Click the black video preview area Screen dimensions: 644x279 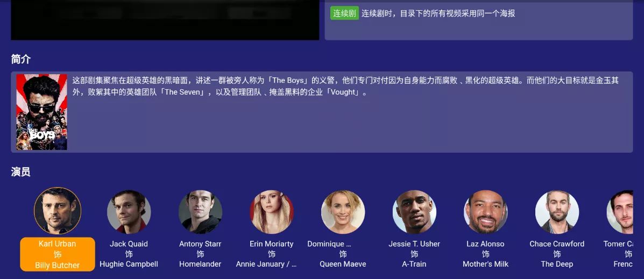[165, 20]
